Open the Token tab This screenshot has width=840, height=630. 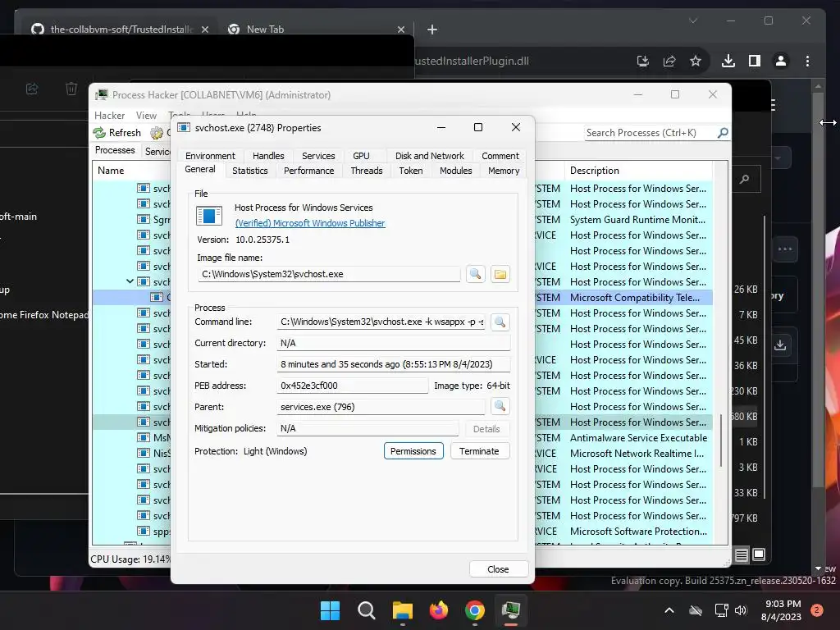coord(411,171)
